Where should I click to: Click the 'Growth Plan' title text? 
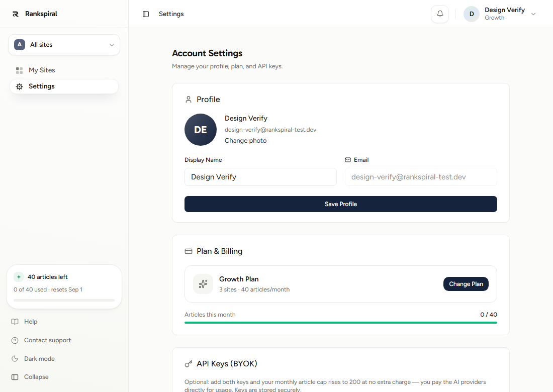coord(239,279)
